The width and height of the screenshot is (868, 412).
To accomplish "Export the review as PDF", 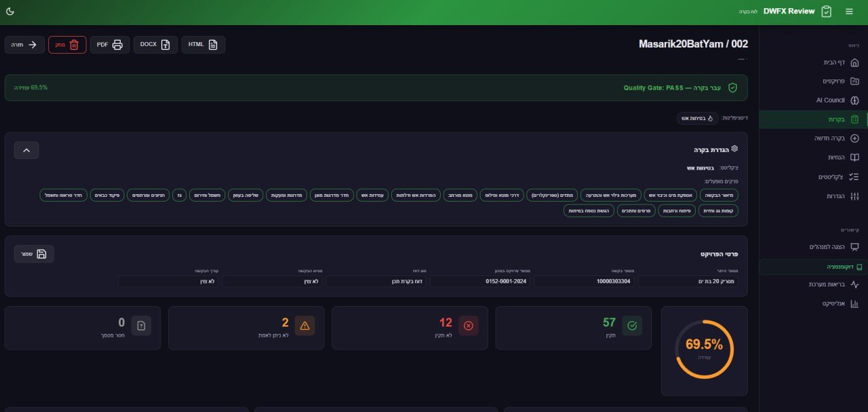I will (110, 45).
